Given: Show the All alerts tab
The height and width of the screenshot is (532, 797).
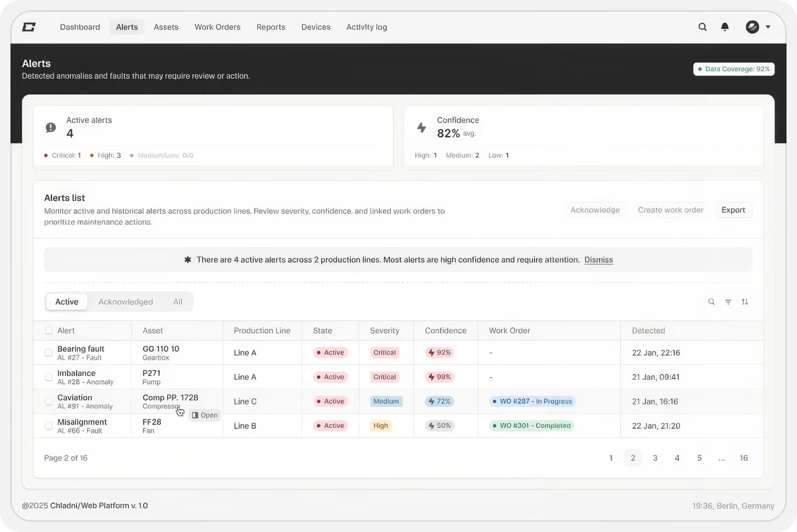Looking at the screenshot, I should [178, 302].
